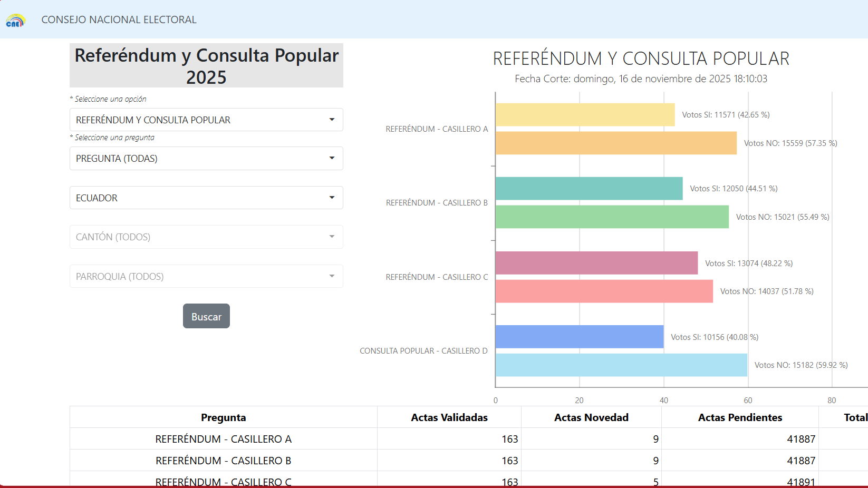Click the mauve Votos SI bar for Casillero C
Viewport: 868px width, 488px height.
click(596, 263)
